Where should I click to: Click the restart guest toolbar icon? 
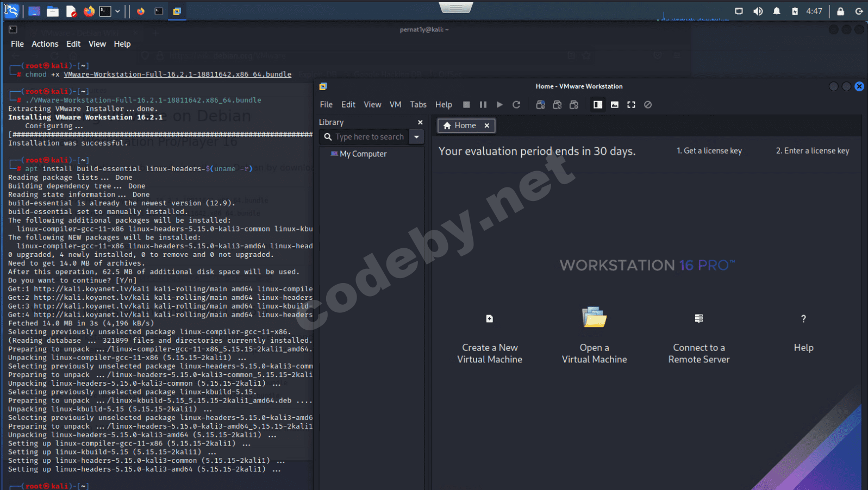pyautogui.click(x=516, y=105)
